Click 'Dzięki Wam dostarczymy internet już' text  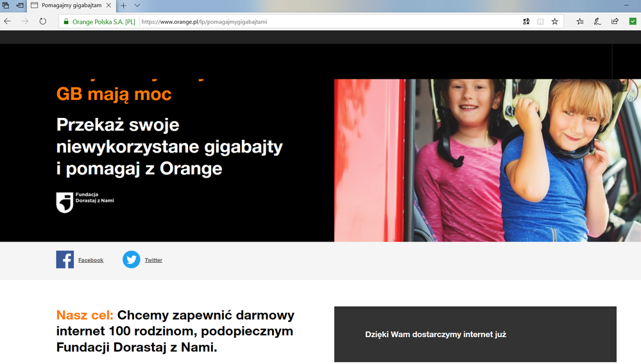coord(436,335)
